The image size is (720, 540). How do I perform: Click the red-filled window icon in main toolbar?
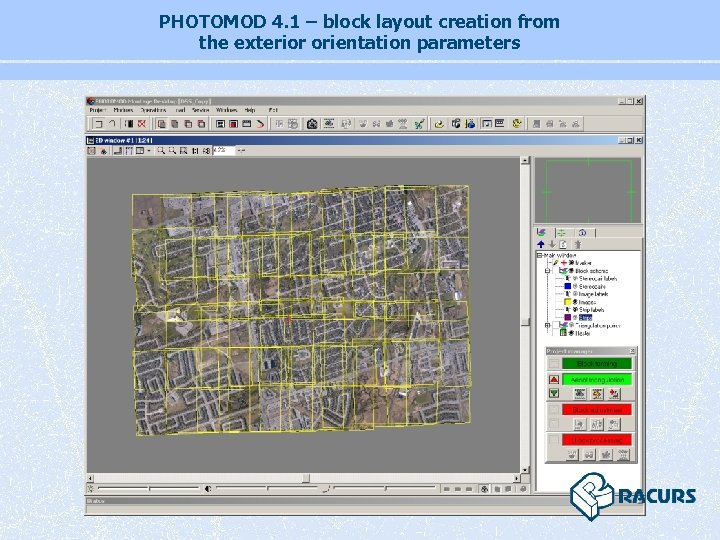coord(234,124)
